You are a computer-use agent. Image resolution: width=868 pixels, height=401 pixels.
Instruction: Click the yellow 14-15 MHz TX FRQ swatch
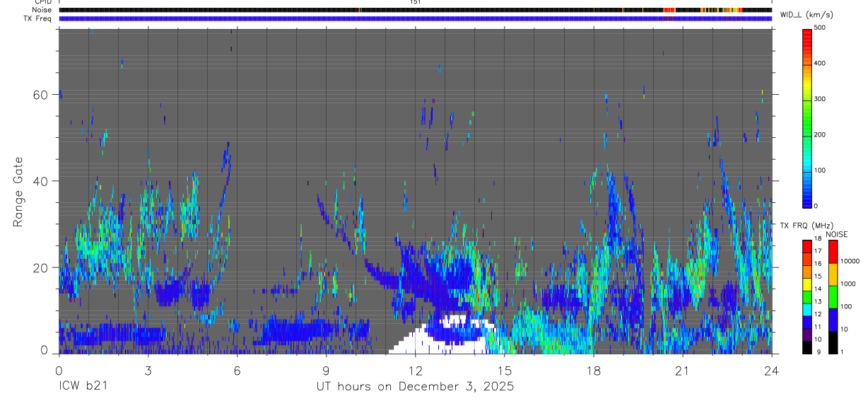point(807,284)
